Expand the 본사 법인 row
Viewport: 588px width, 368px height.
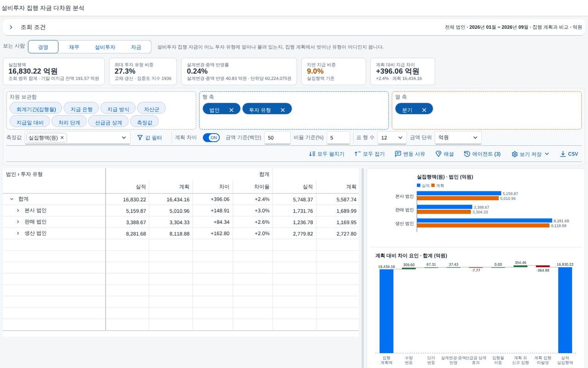point(18,210)
